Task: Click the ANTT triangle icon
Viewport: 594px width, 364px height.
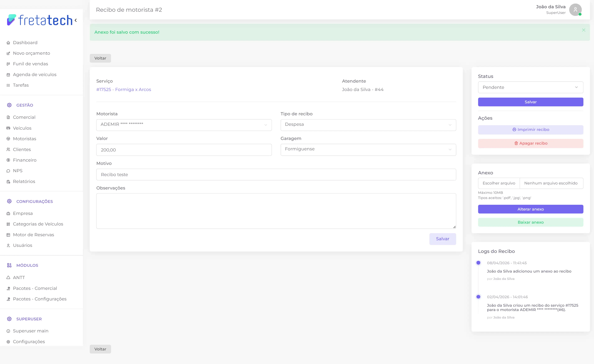Action: pyautogui.click(x=8, y=278)
